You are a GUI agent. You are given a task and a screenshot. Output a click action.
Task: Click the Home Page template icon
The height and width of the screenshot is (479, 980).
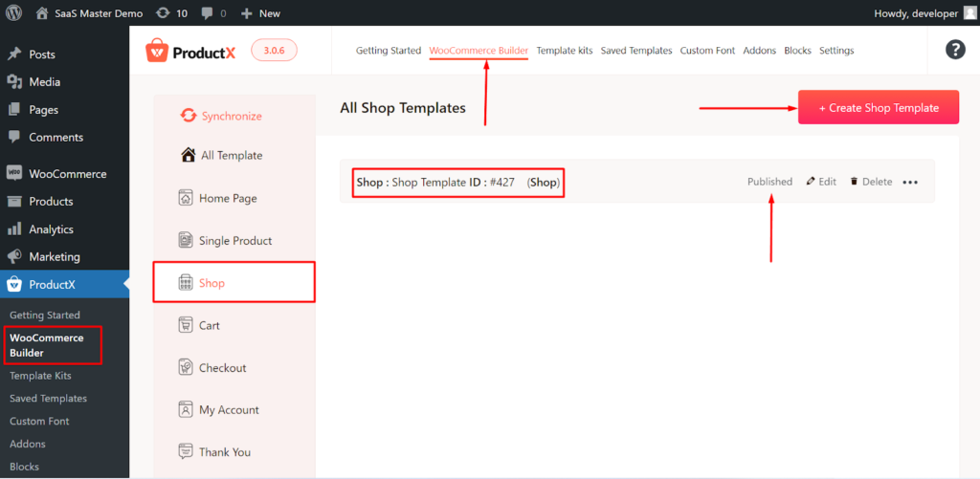click(x=186, y=198)
